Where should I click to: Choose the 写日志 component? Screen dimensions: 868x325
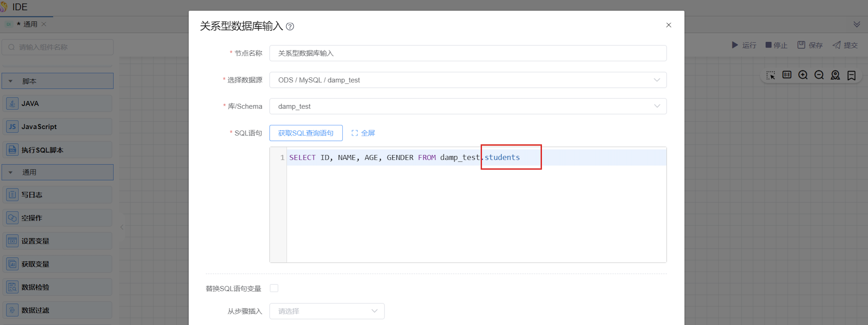pyautogui.click(x=57, y=195)
